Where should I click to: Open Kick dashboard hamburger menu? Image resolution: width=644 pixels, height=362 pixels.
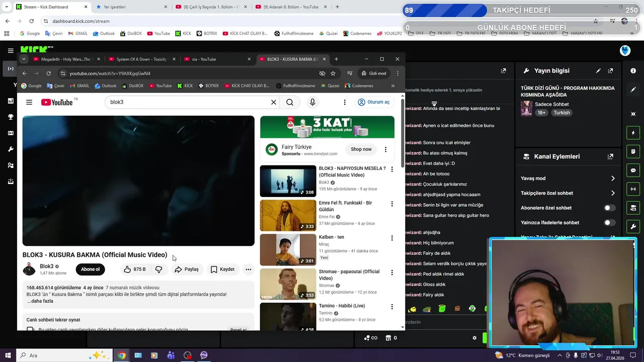11,50
